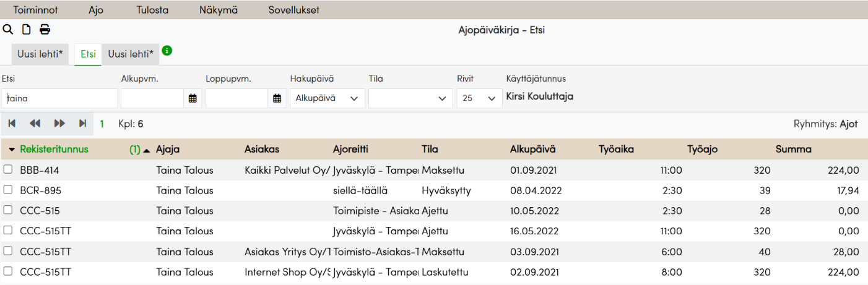Switch to the Etsi tab
868x285 pixels.
click(x=88, y=54)
